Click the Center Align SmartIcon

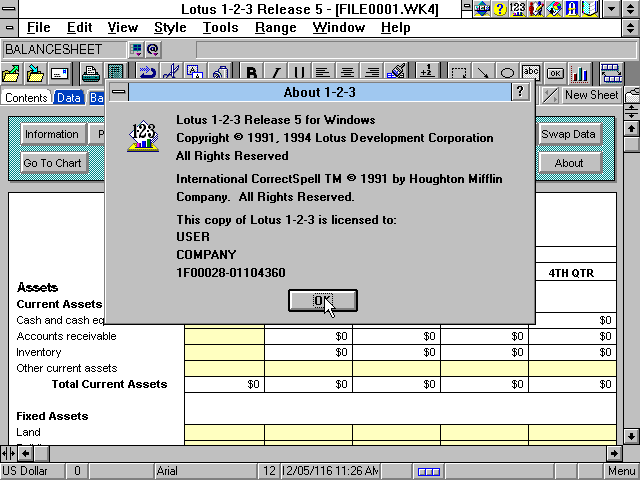pos(347,73)
